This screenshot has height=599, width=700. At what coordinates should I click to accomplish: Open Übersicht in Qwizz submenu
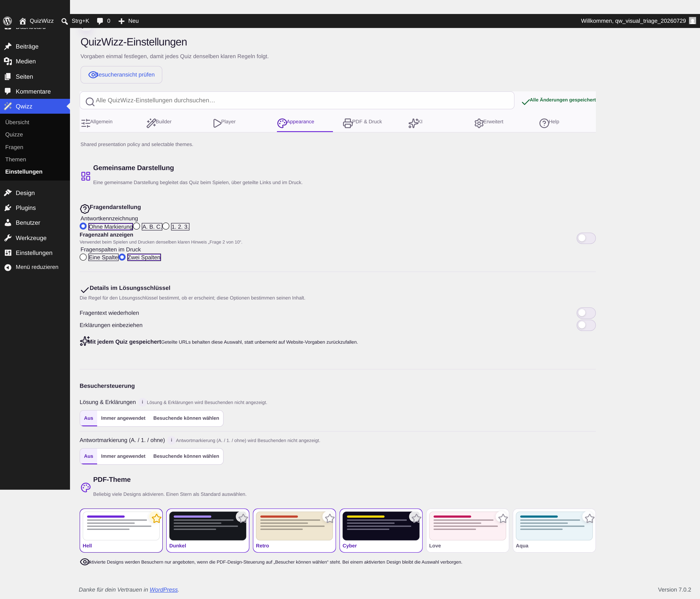[x=17, y=122]
